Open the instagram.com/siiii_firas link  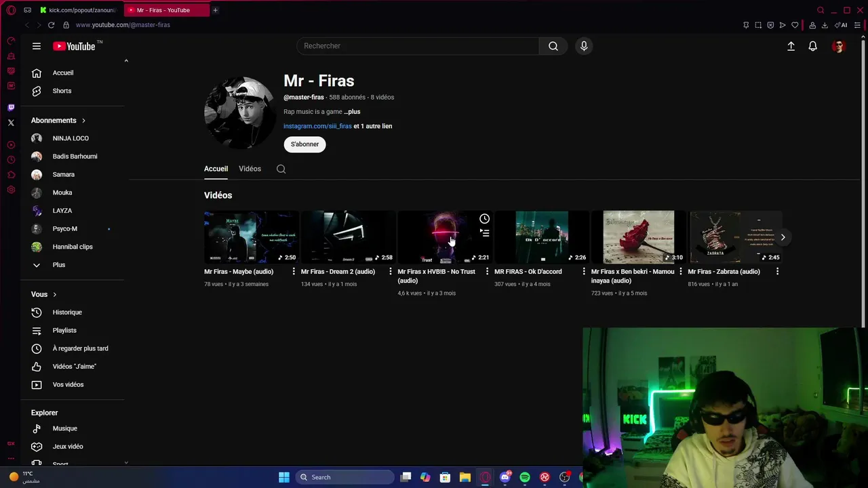[317, 126]
